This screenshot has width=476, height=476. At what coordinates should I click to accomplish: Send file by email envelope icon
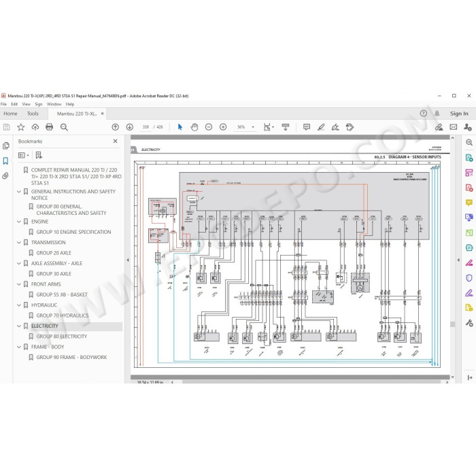pyautogui.click(x=454, y=127)
